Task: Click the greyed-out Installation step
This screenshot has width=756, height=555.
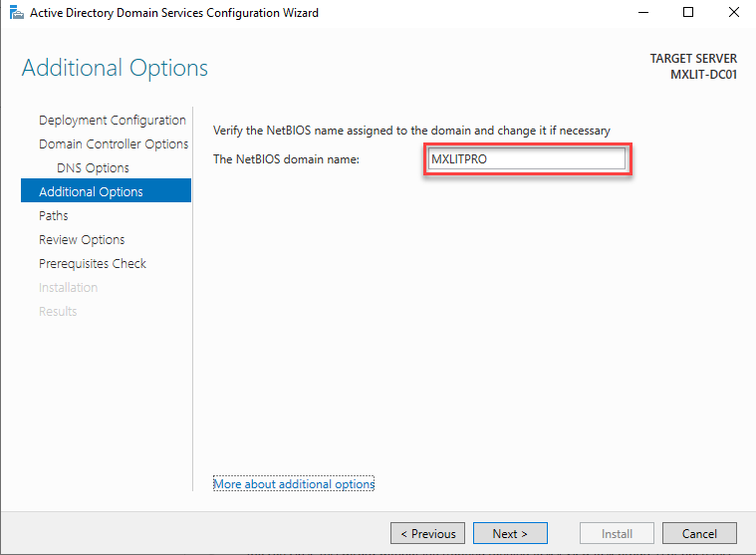Action: click(x=68, y=288)
